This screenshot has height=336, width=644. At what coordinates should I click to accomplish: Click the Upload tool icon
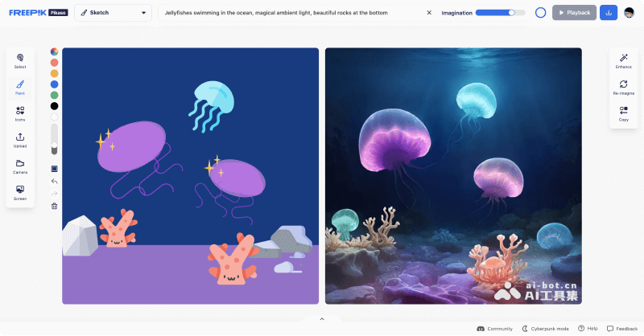click(x=20, y=139)
